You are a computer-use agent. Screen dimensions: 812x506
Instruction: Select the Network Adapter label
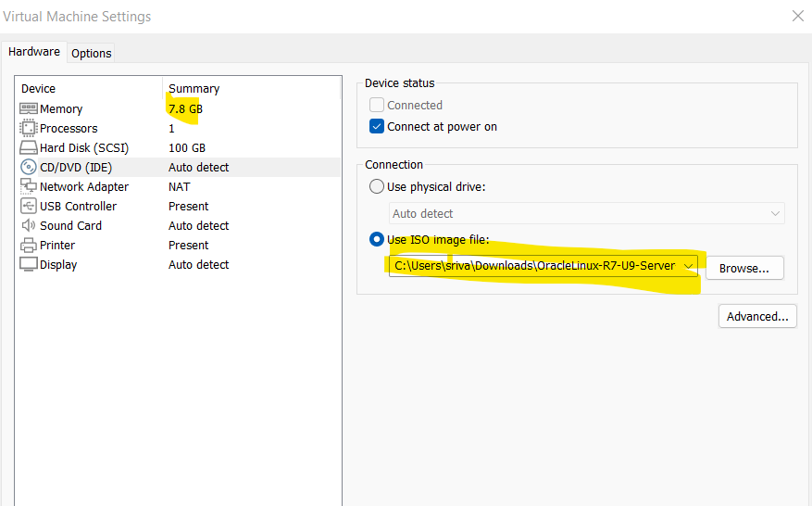tap(84, 186)
